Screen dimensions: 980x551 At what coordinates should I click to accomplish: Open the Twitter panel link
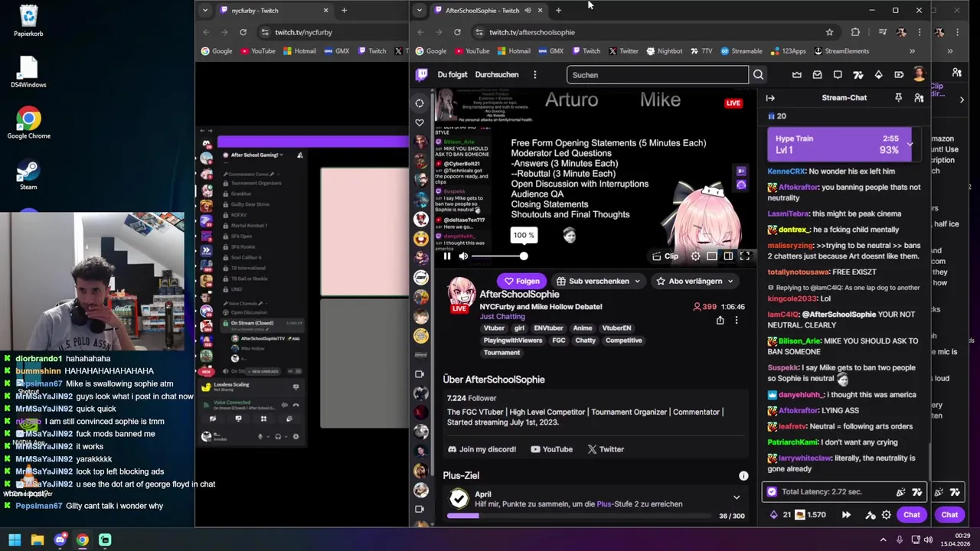point(606,449)
